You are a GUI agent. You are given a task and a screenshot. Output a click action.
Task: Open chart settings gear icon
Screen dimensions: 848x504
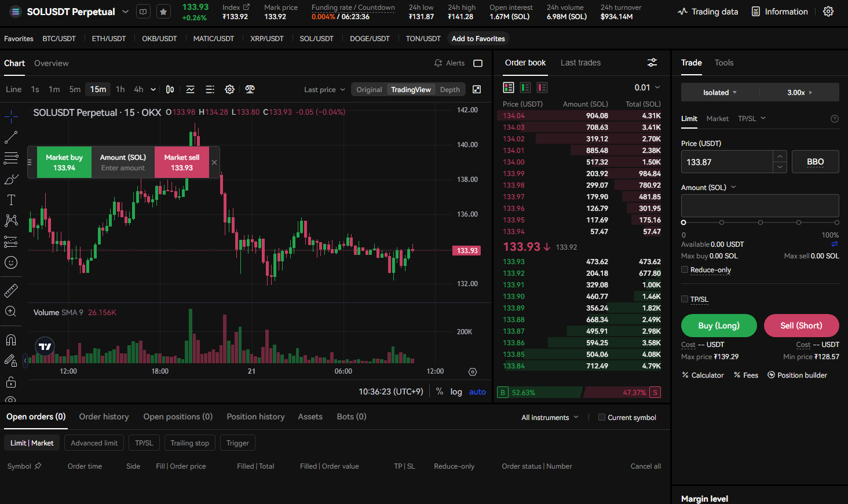click(x=229, y=89)
